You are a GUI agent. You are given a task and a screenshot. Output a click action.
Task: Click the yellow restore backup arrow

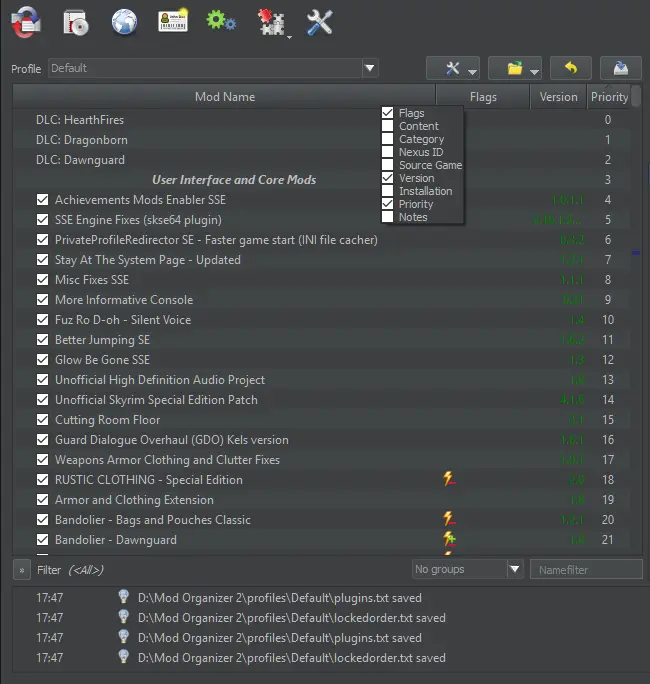[x=571, y=68]
